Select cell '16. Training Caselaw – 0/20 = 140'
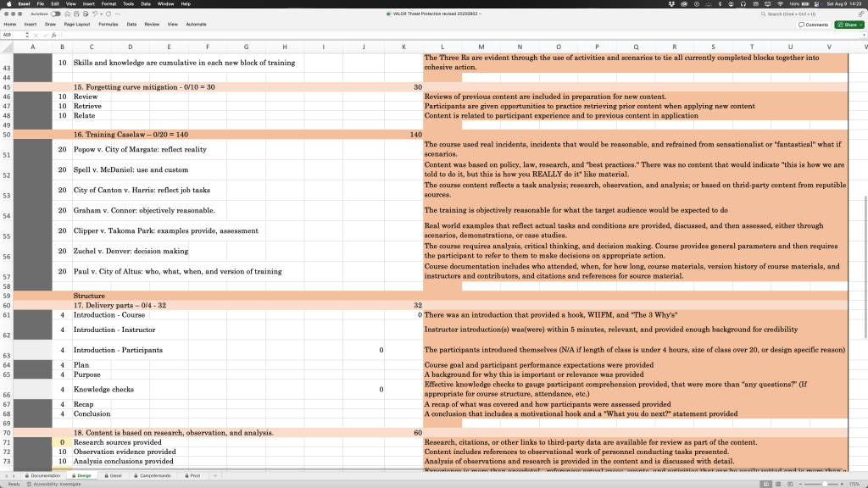The width and height of the screenshot is (868, 488). coord(131,135)
